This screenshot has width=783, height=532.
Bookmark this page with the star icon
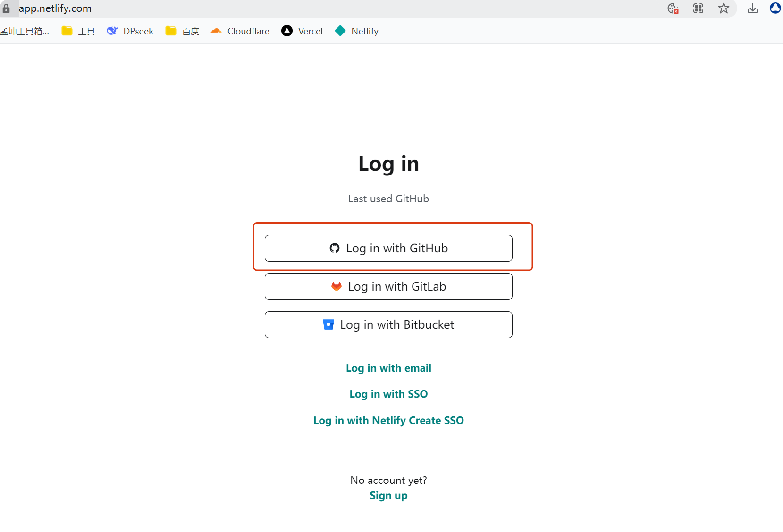click(724, 8)
